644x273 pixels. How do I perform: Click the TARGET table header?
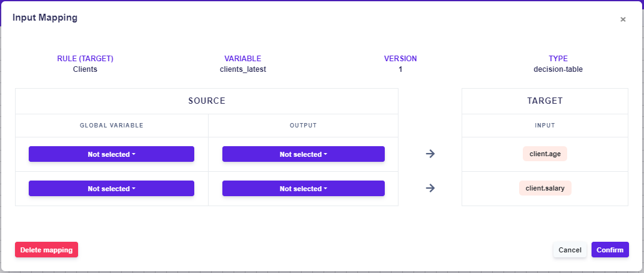tap(545, 101)
